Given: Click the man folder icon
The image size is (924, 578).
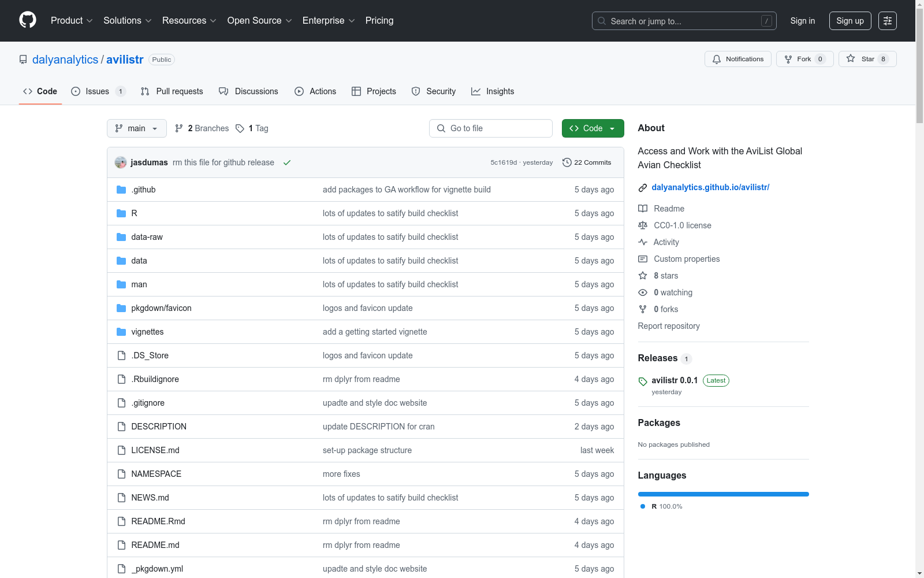Looking at the screenshot, I should [x=121, y=284].
